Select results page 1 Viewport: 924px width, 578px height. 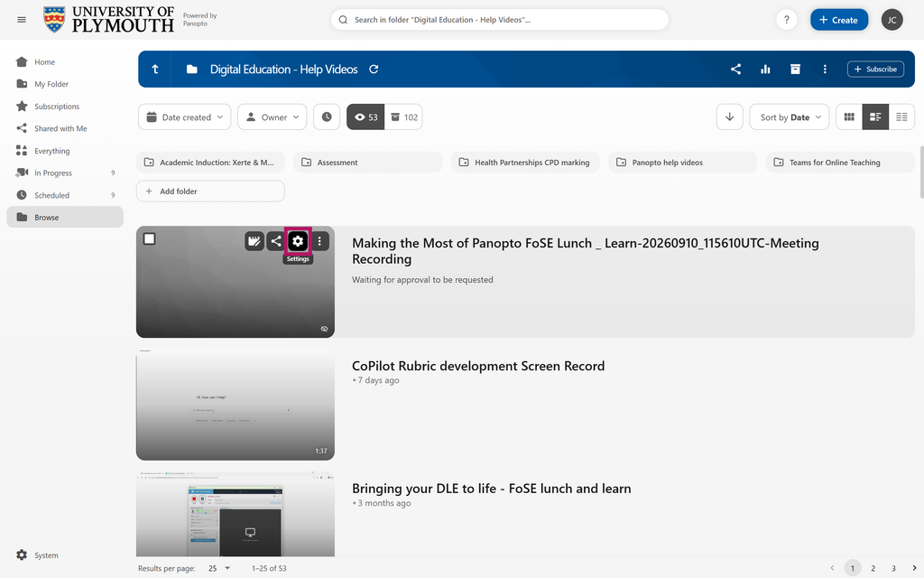[x=852, y=568]
